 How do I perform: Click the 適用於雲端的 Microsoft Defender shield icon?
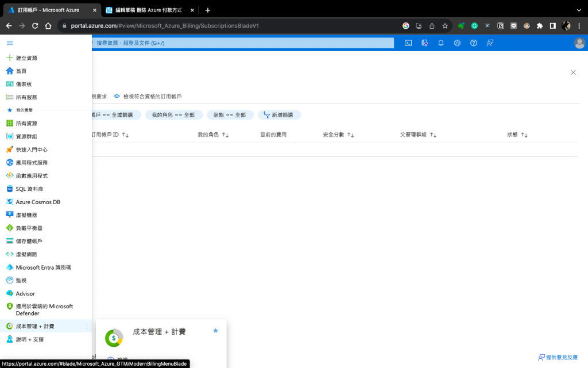pyautogui.click(x=10, y=306)
